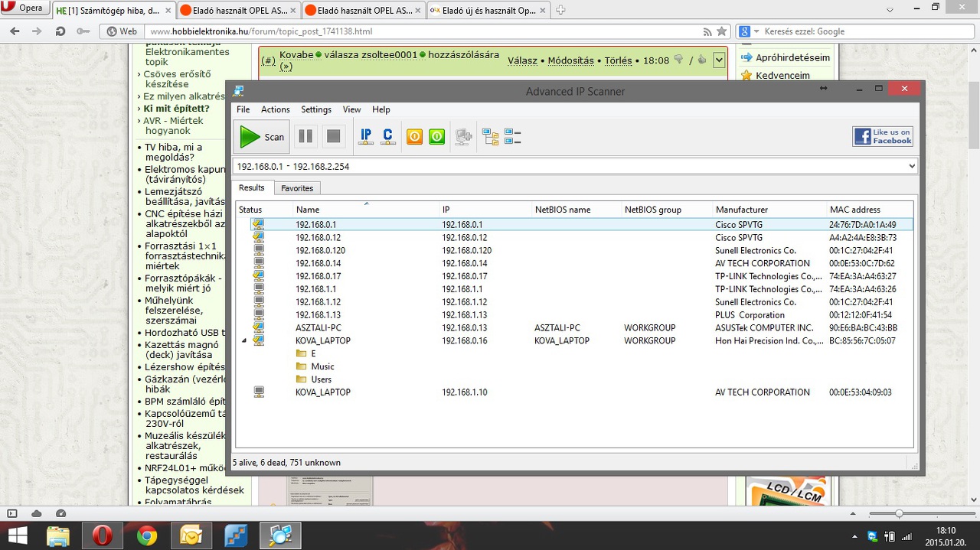Click the Módosítás link in forum post
The height and width of the screenshot is (550, 980).
point(570,60)
